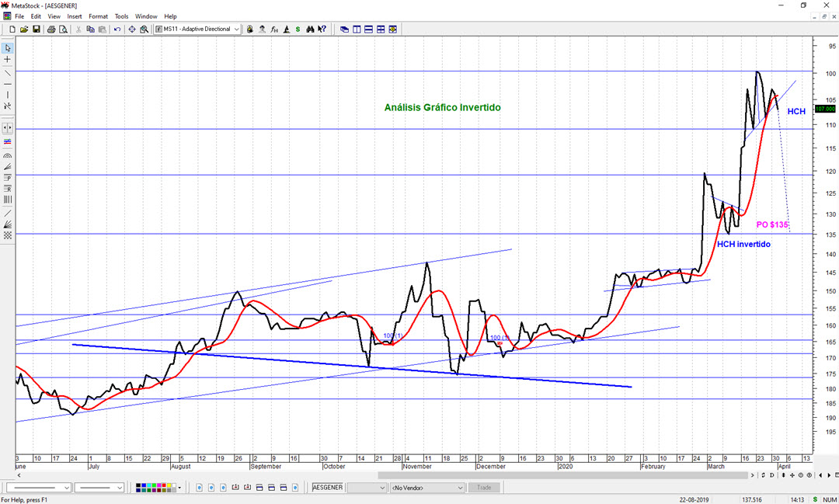Pick the trendline drawing tool

8,71
